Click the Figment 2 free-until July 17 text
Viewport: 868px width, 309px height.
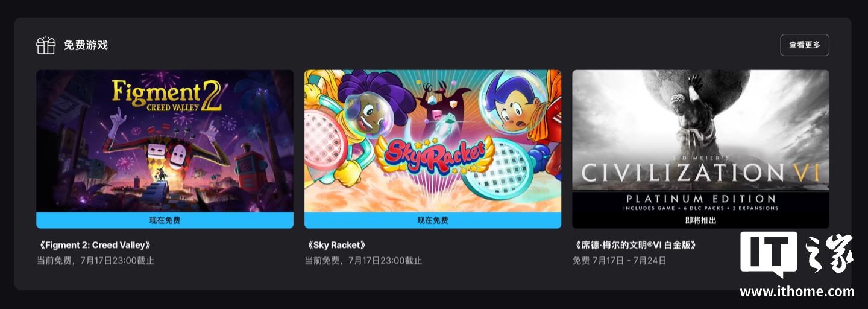point(95,261)
